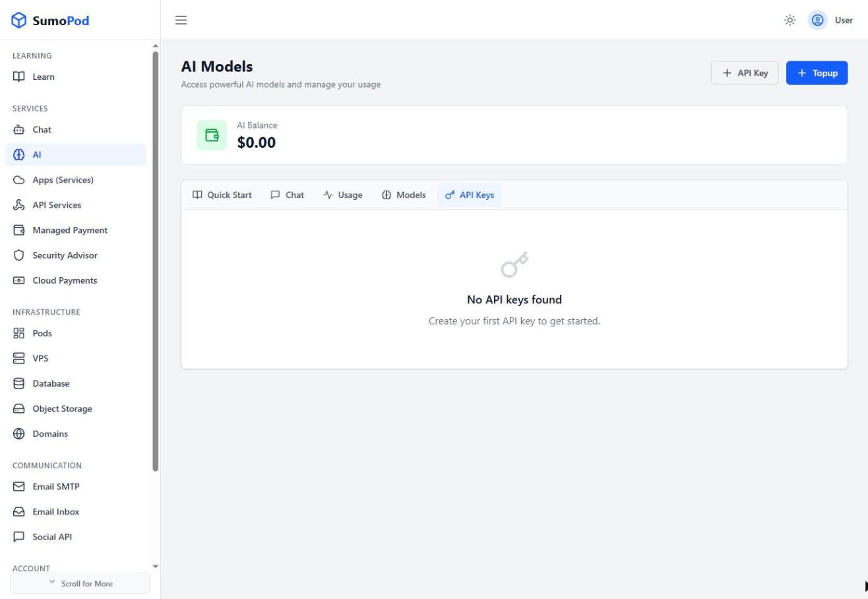The image size is (868, 599).
Task: Click the COMMUNICATION section label
Action: [47, 466]
